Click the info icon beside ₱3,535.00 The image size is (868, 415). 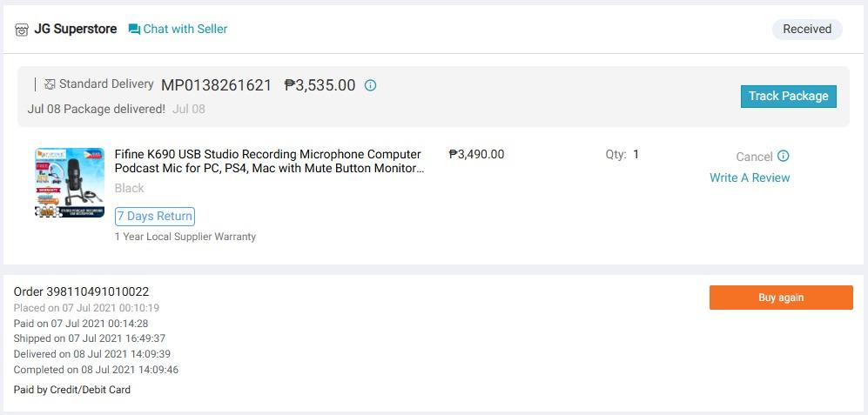[x=370, y=85]
